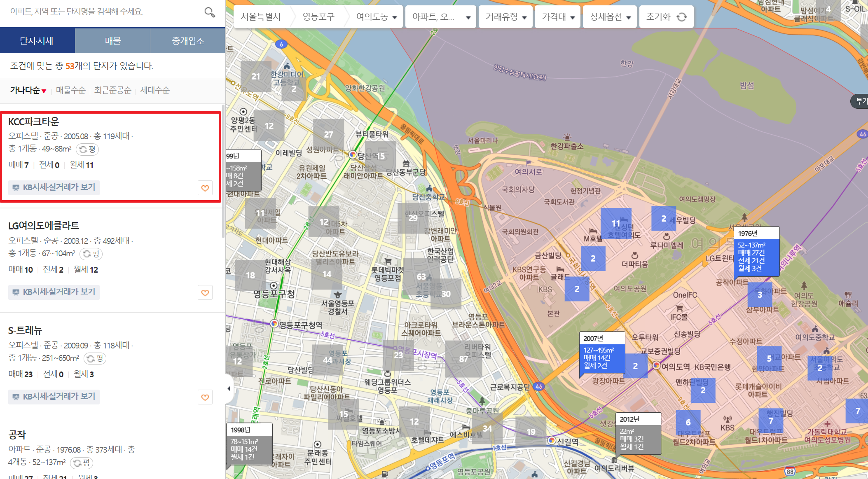Toggle 평 unit for S-트레뉴
The image size is (868, 479).
click(x=95, y=358)
